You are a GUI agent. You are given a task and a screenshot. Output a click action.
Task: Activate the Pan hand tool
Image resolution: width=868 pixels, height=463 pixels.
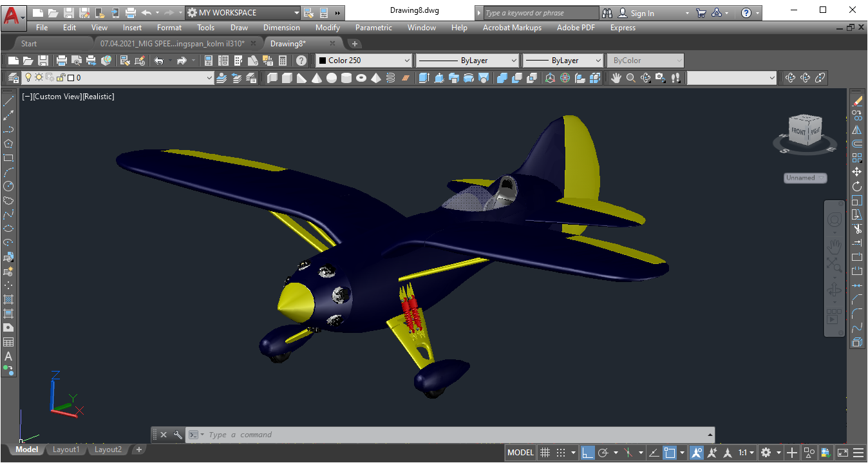click(x=616, y=78)
